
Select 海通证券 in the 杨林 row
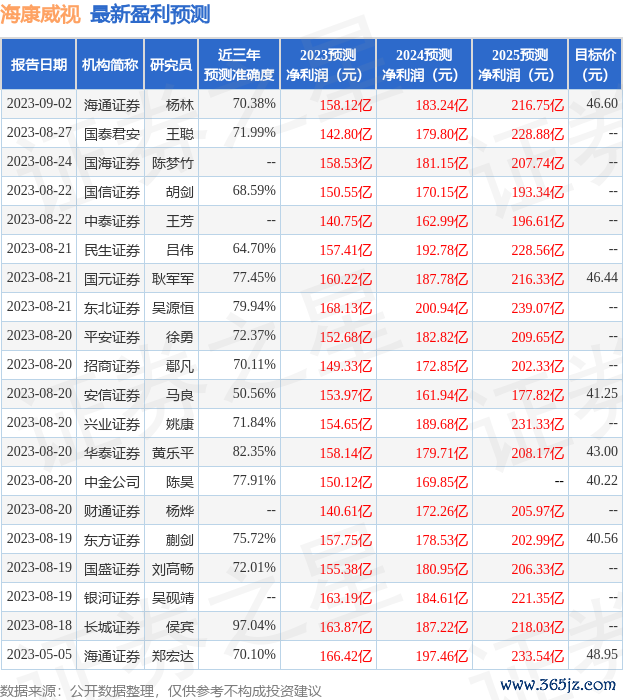(112, 105)
